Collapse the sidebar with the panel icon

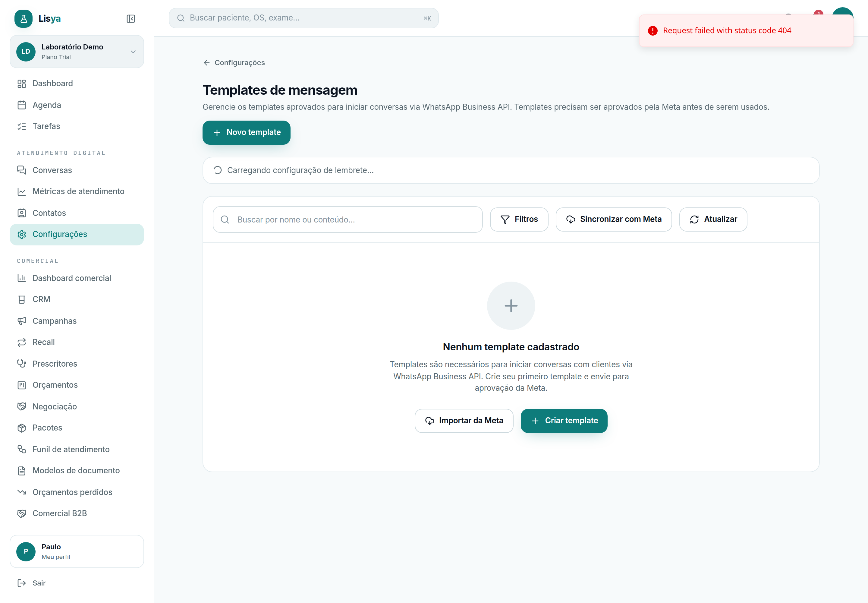[x=131, y=18]
